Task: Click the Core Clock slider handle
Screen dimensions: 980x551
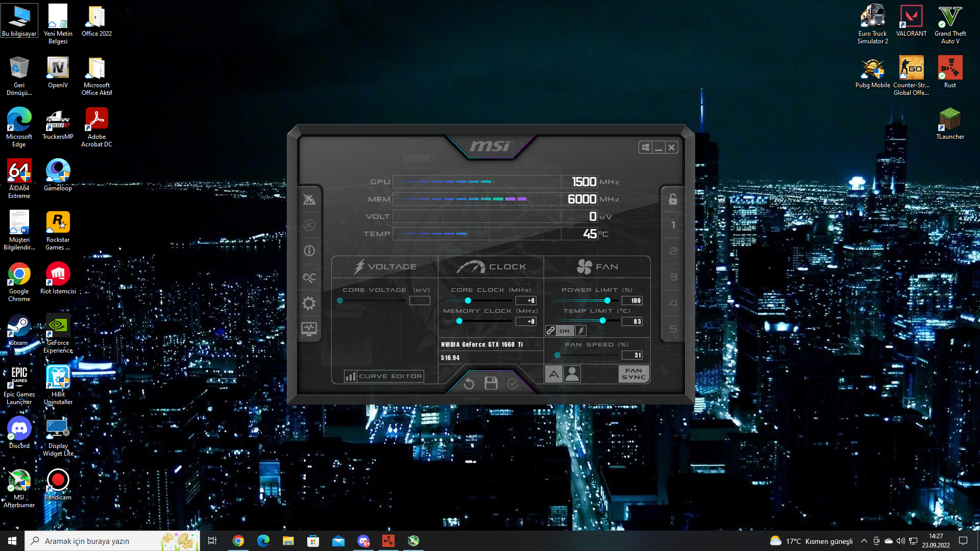Action: coord(468,300)
